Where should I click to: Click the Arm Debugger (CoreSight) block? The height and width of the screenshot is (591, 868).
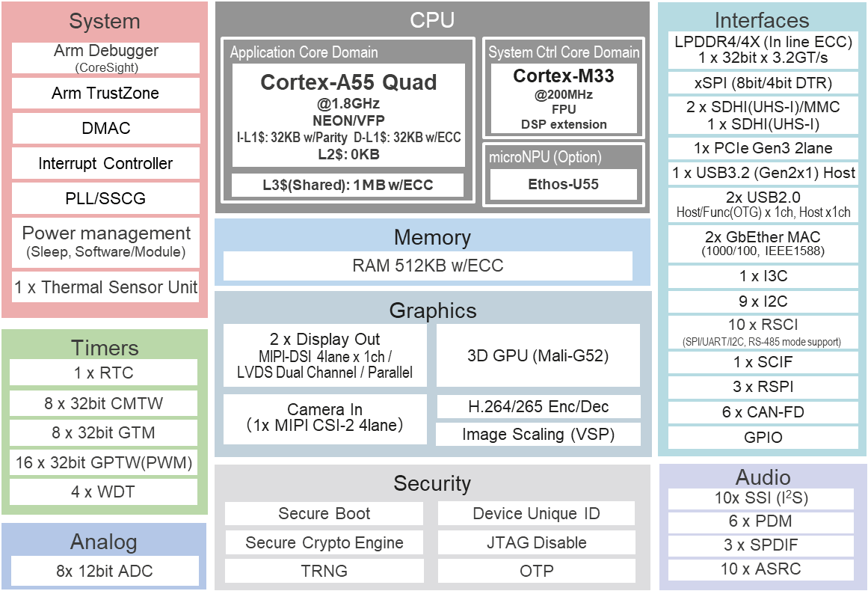[x=105, y=58]
